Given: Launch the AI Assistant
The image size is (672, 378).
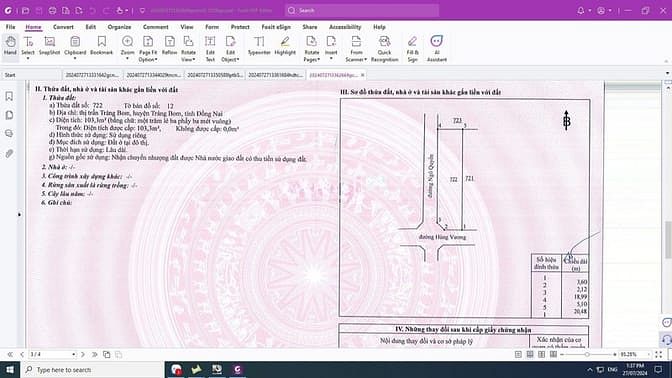Looking at the screenshot, I should (x=437, y=48).
